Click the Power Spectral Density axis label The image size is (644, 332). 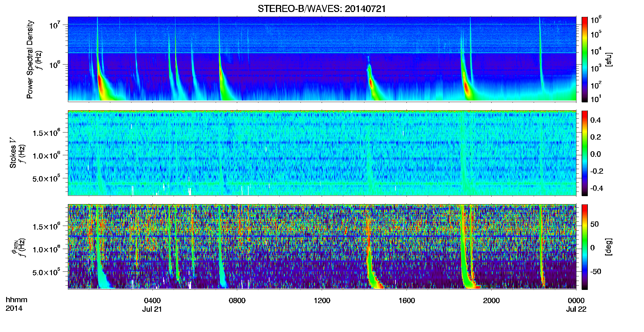point(30,59)
